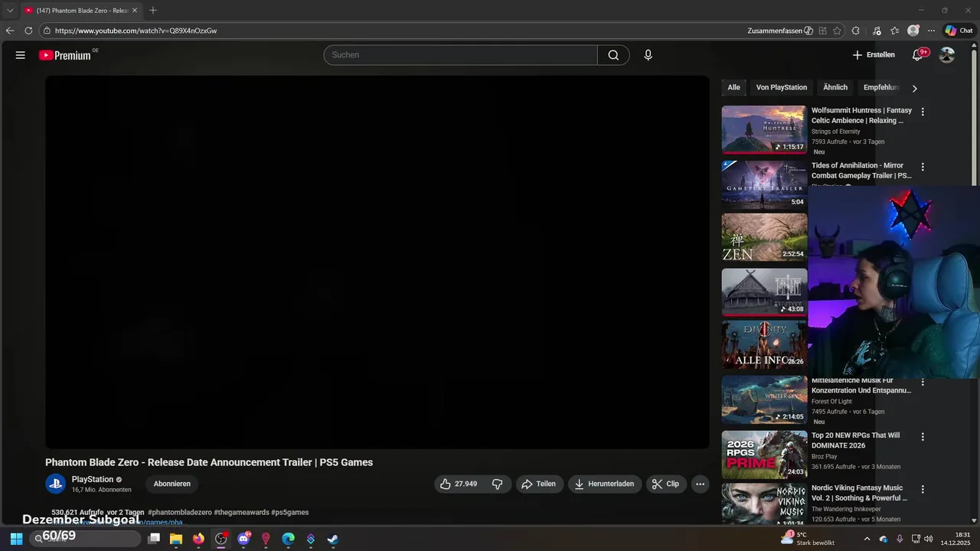This screenshot has width=980, height=551.
Task: Open OBS Studio from the taskbar
Action: click(221, 539)
